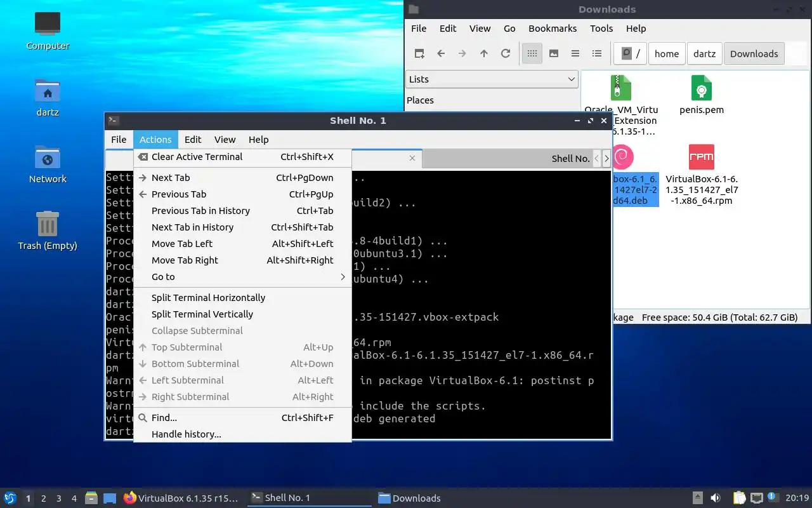The height and width of the screenshot is (508, 812).
Task: Open View menu in Downloads window
Action: click(x=480, y=29)
